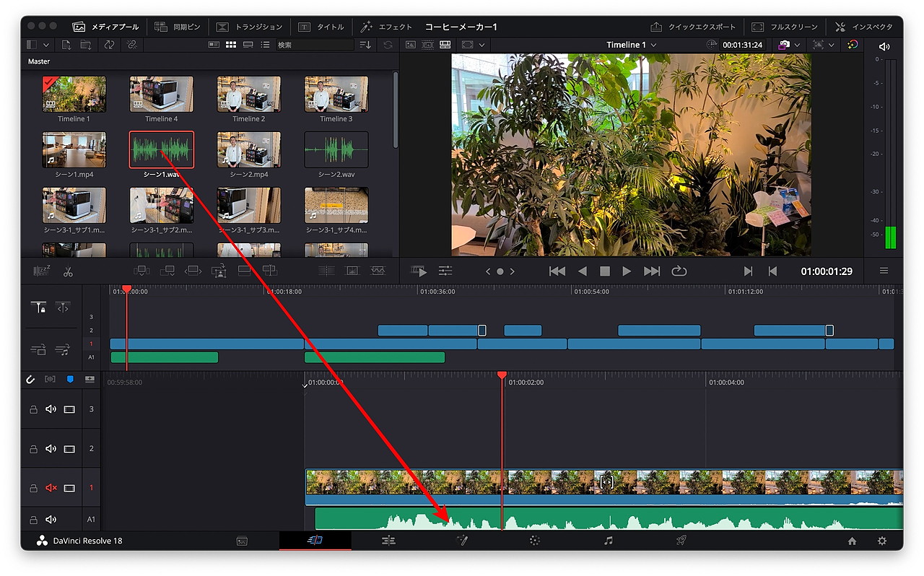Expand the safe area options chevron
The width and height of the screenshot is (924, 576).
pos(481,45)
